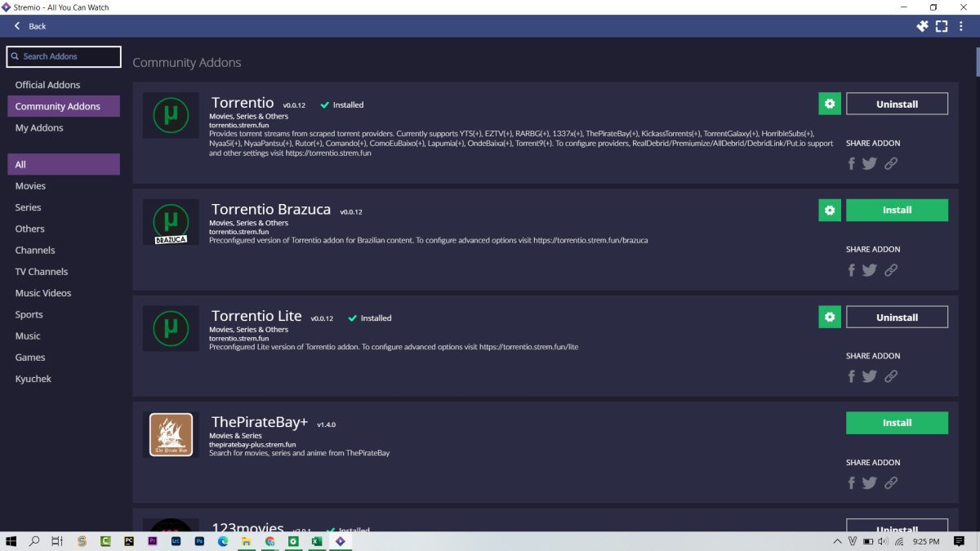Click the ThePirateBay+ addon title
This screenshot has width=980, height=551.
260,422
